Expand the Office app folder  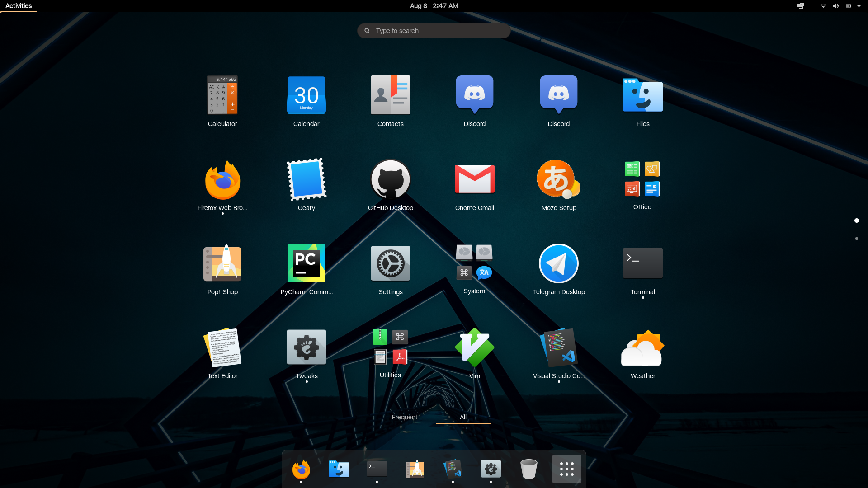coord(642,179)
